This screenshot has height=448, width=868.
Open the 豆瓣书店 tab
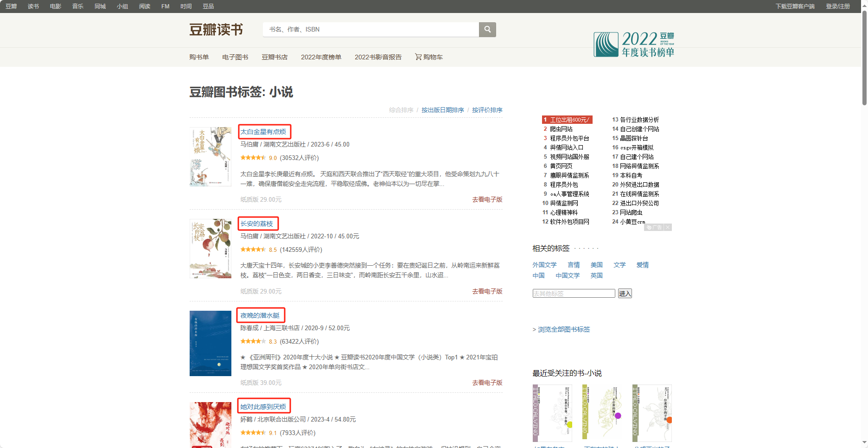tap(274, 57)
